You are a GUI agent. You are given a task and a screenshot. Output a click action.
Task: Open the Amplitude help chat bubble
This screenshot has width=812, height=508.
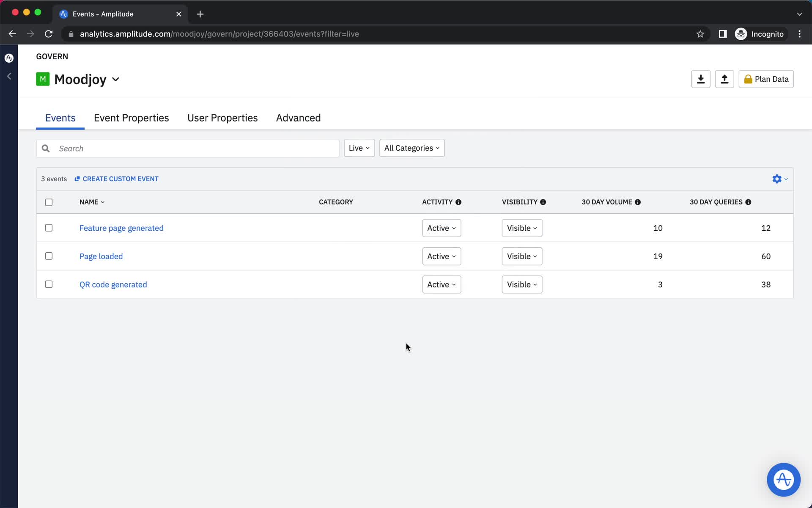784,480
